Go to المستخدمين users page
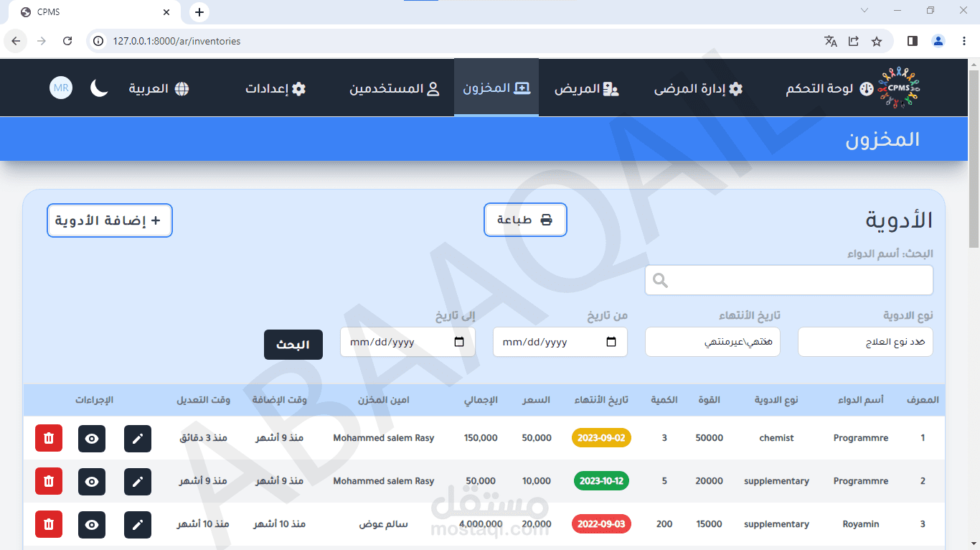 pos(395,88)
